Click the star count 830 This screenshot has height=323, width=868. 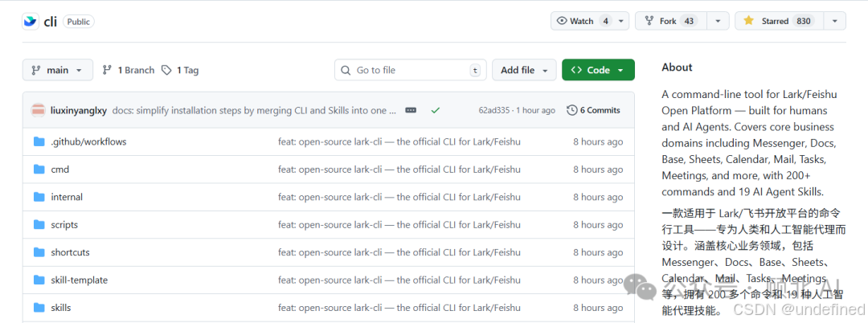point(803,21)
